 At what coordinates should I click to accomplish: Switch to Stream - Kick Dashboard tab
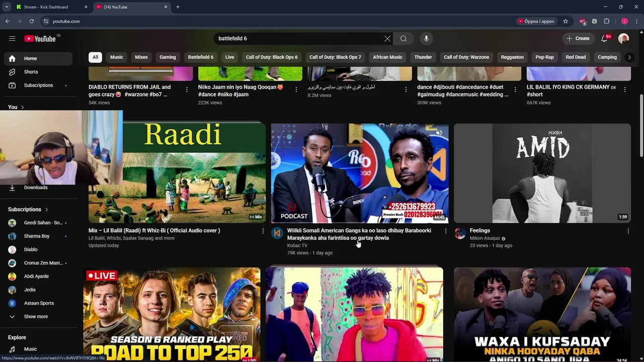tap(46, 7)
